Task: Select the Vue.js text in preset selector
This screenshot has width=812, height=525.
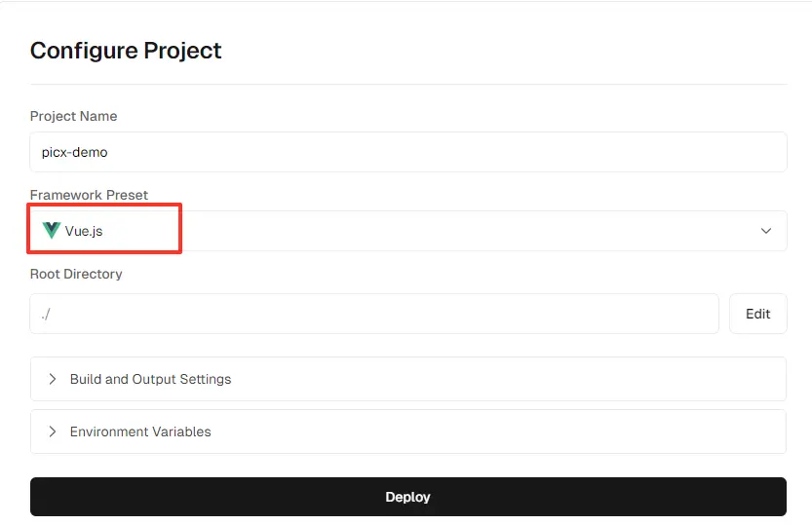Action: pos(84,231)
